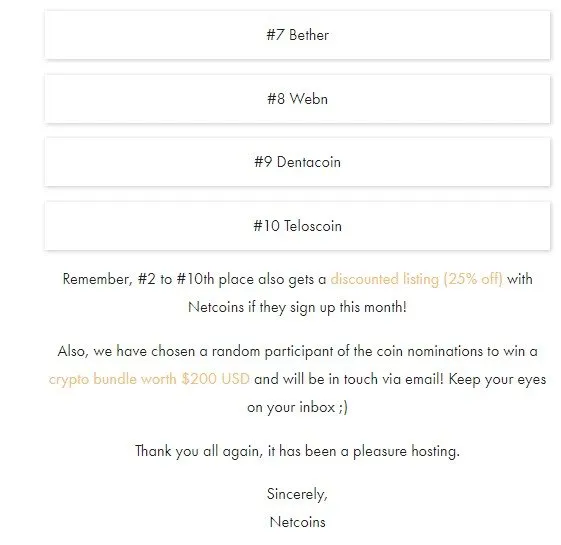This screenshot has width=561, height=545.
Task: Click the word 'with' after the discounted listing link
Action: [x=520, y=279]
